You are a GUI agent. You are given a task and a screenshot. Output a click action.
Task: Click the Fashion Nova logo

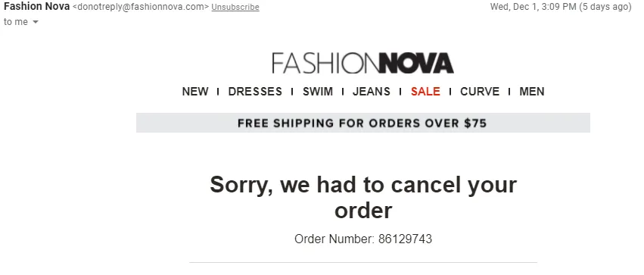[x=362, y=64]
